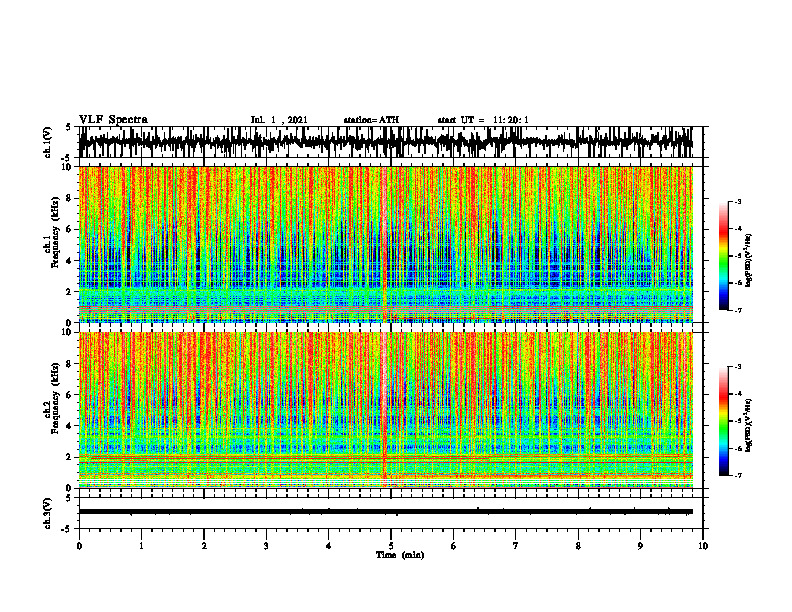Click the 'ch.1(V)' waveform axis label
This screenshot has height=612, width=792.
[47, 142]
